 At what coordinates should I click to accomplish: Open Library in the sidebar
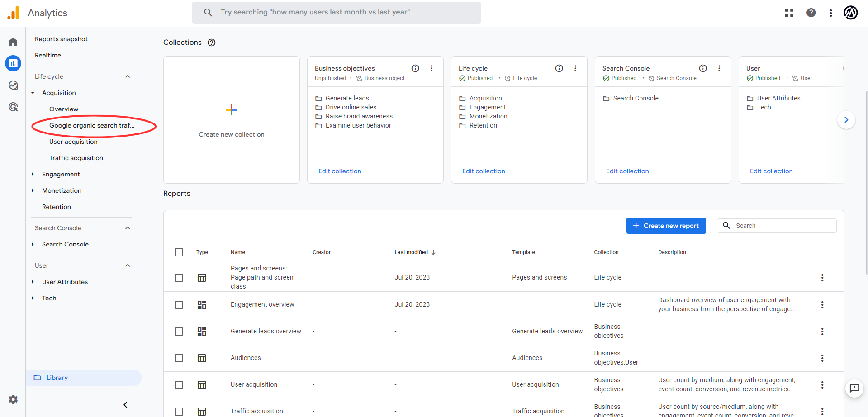57,378
